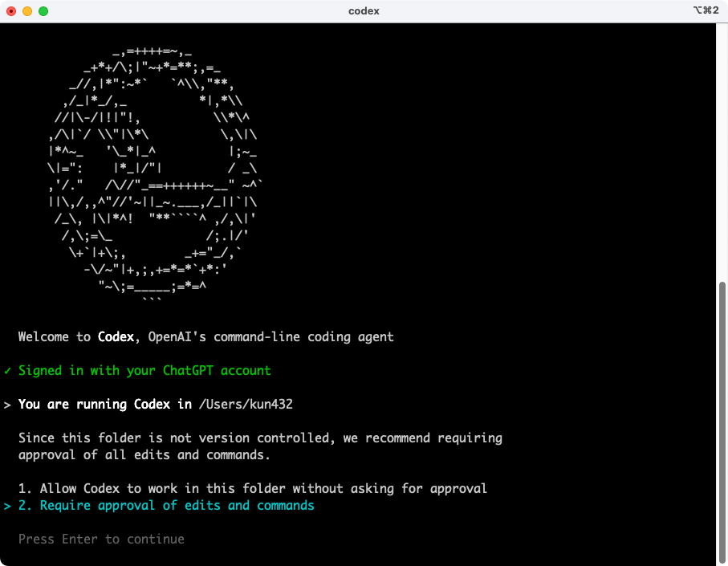
Task: Select option 2 Require approval of edits
Action: pyautogui.click(x=166, y=505)
